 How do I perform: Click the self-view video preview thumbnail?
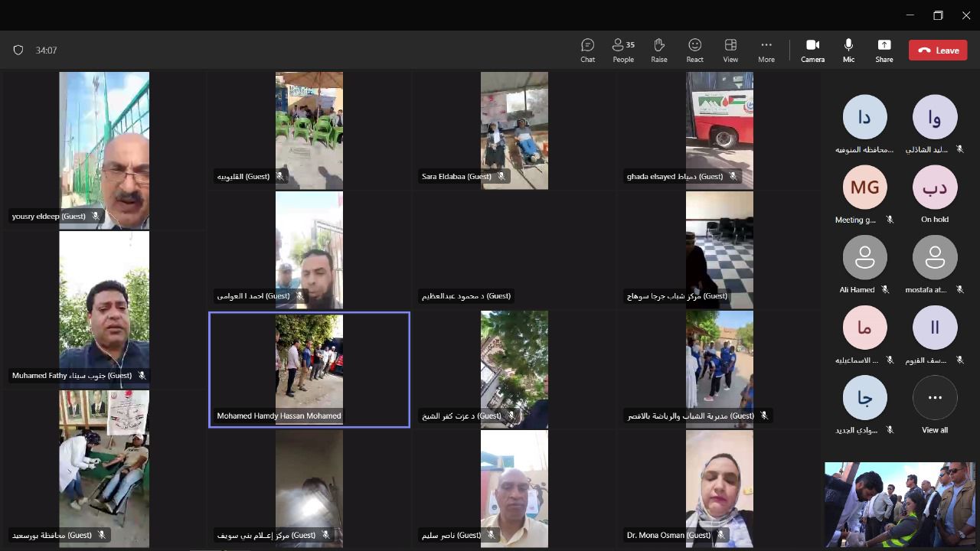coord(900,504)
